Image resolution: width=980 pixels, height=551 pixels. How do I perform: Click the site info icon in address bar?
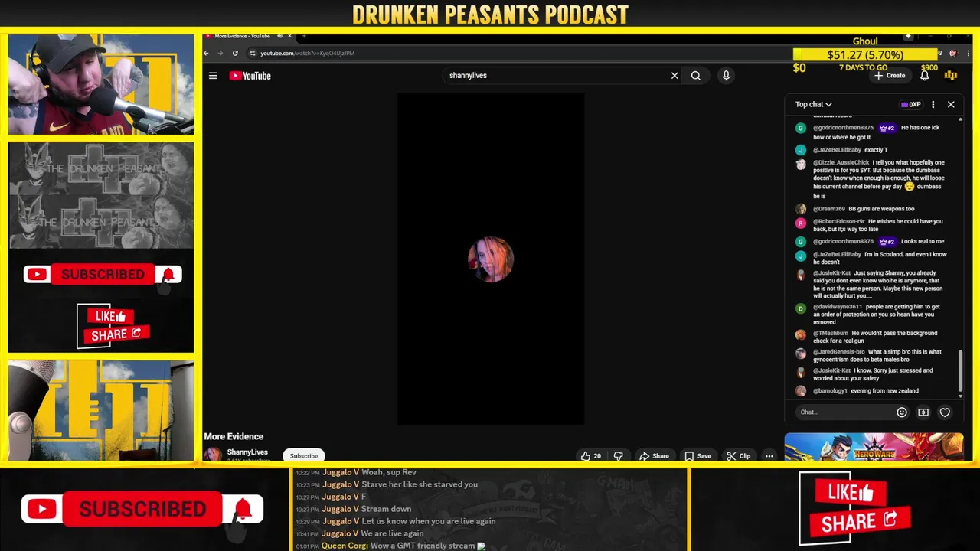[253, 53]
